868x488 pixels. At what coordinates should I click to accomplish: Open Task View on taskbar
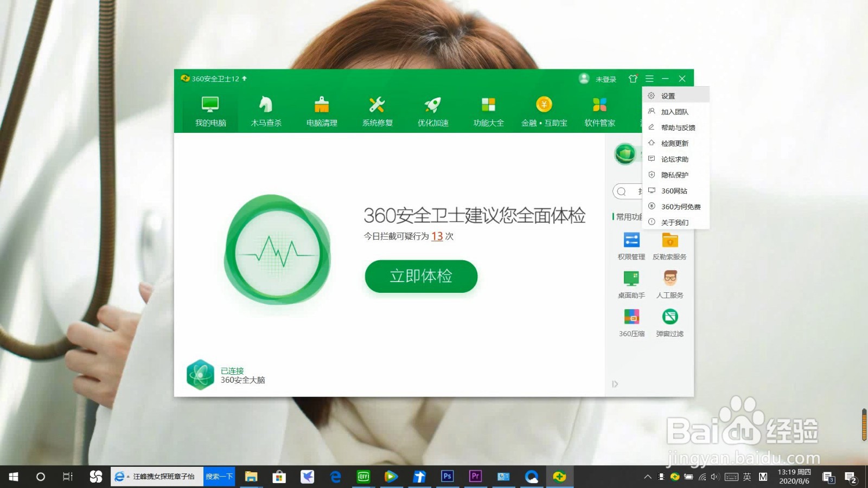(x=67, y=477)
